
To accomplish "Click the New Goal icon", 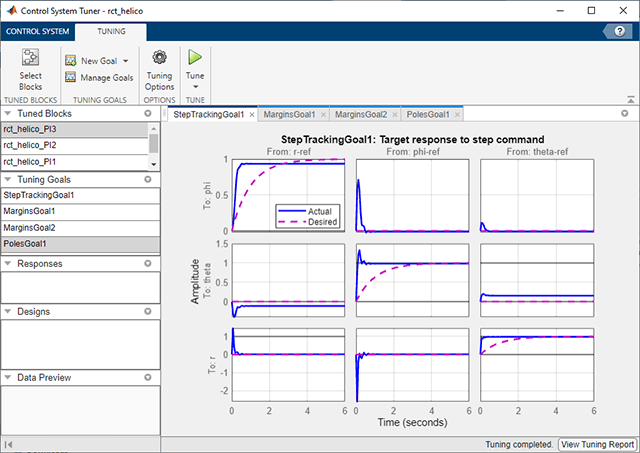I will tap(71, 61).
